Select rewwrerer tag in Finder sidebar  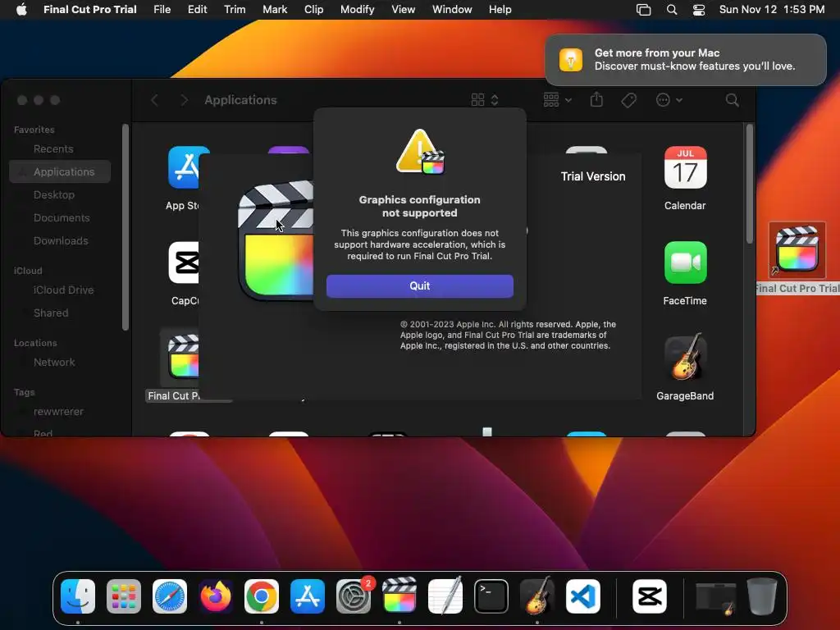click(x=58, y=412)
